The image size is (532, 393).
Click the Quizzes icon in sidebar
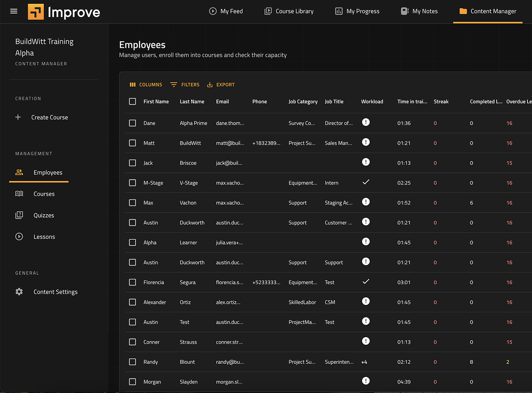[19, 215]
